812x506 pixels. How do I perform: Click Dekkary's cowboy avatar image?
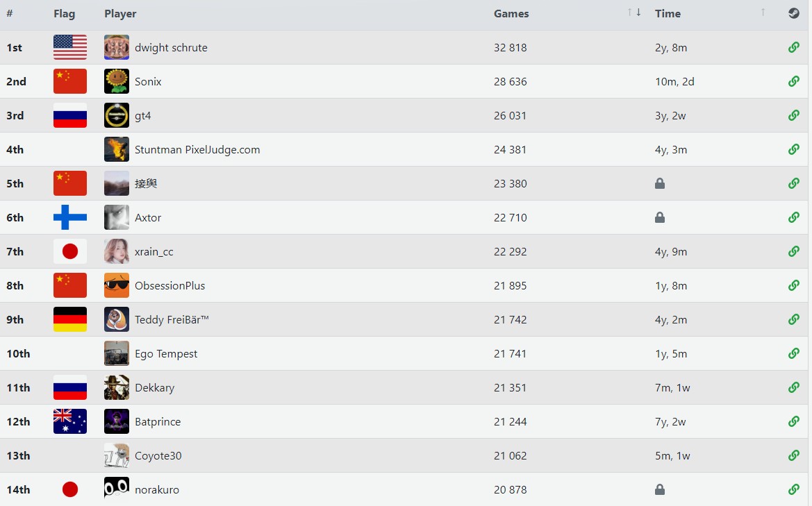click(x=117, y=387)
